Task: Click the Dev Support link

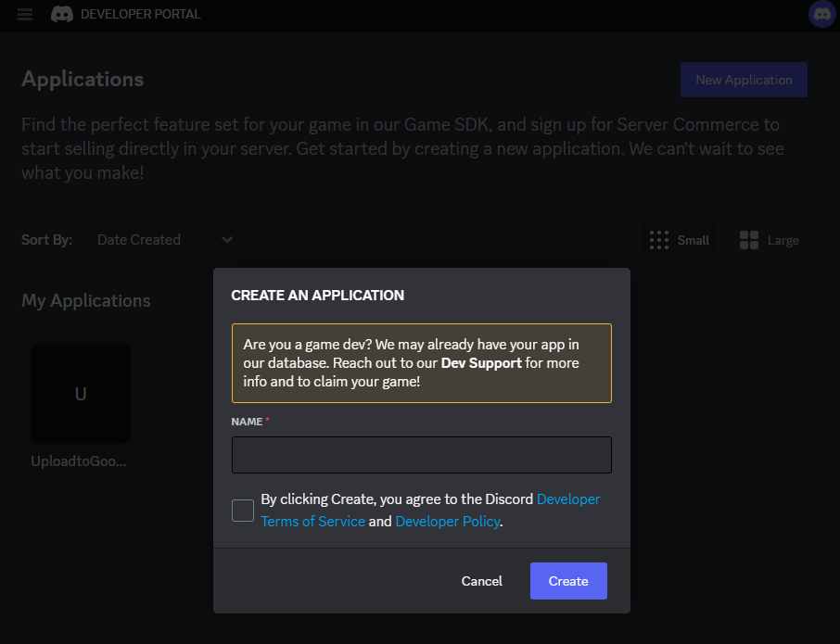Action: [x=481, y=363]
